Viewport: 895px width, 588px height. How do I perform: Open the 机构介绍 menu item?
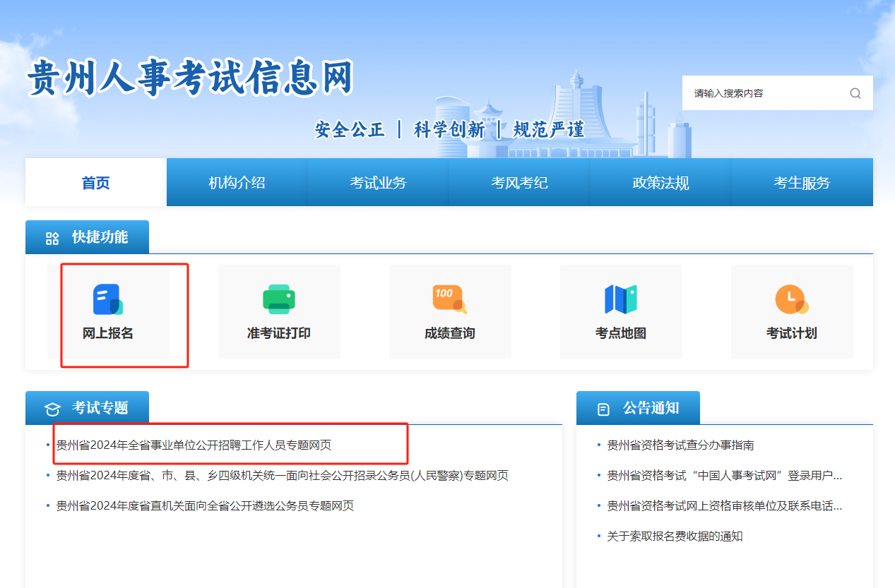point(237,183)
